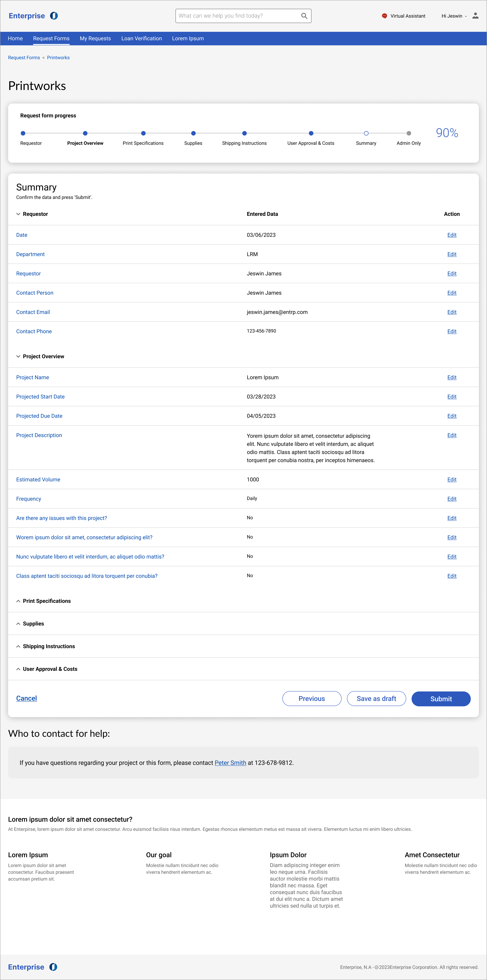Select the Summary step circle
Screen dimensions: 487x980
coord(366,133)
